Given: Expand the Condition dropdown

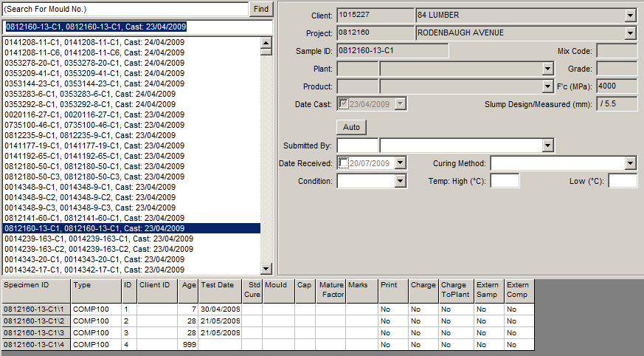Looking at the screenshot, I should [400, 181].
